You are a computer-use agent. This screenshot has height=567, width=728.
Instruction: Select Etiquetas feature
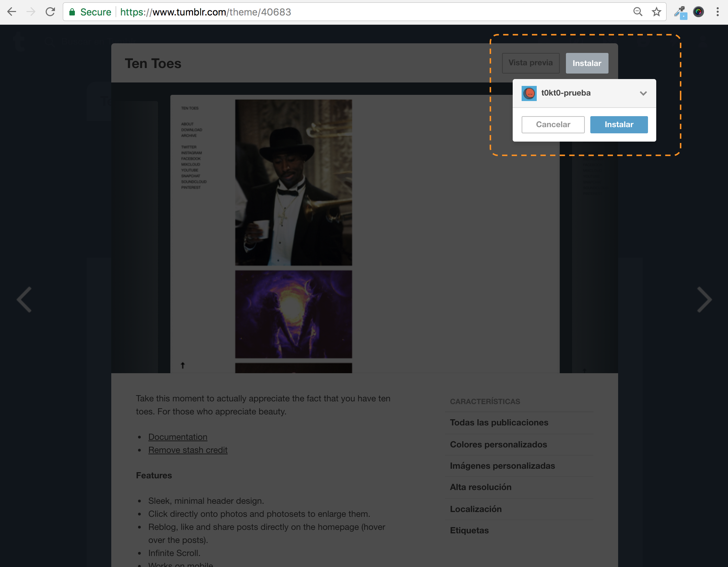469,530
